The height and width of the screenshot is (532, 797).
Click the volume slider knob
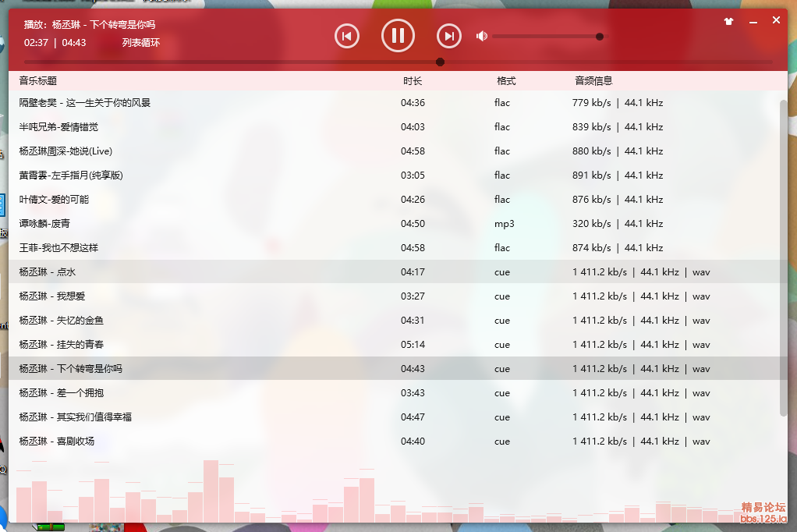click(600, 37)
